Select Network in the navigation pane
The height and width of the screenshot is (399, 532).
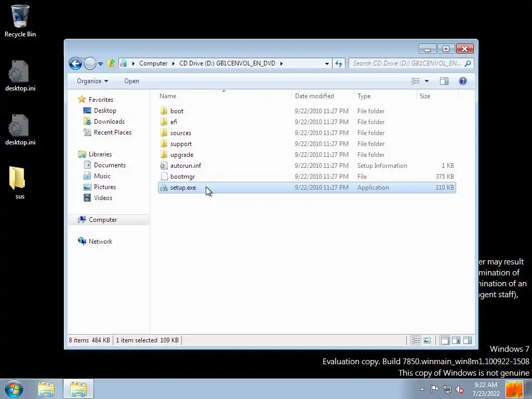pyautogui.click(x=100, y=242)
